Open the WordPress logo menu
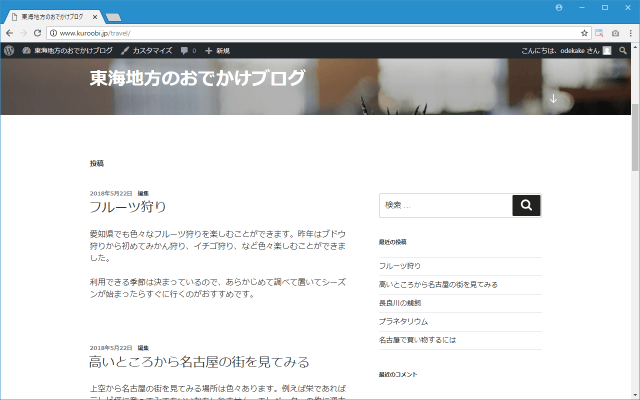The image size is (640, 400). coord(9,51)
